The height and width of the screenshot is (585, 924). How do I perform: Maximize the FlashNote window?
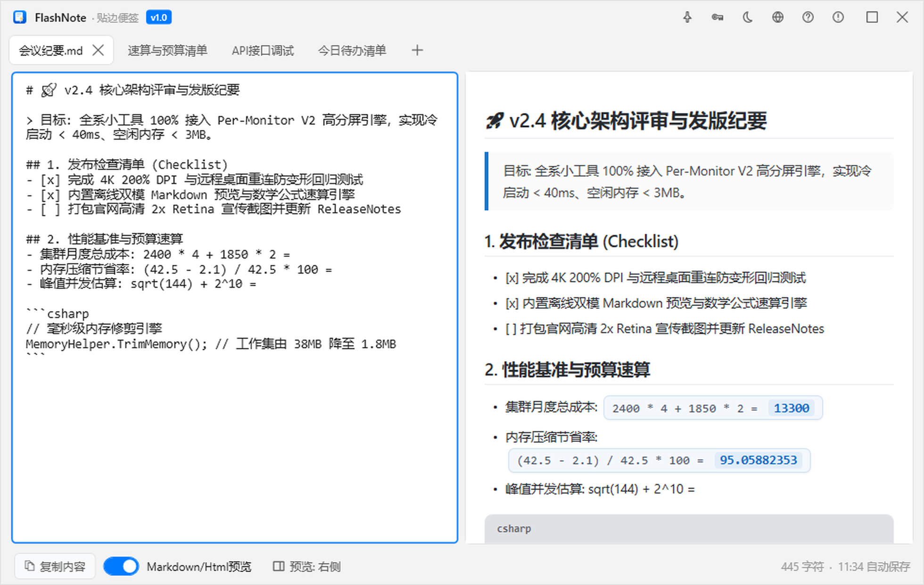872,17
